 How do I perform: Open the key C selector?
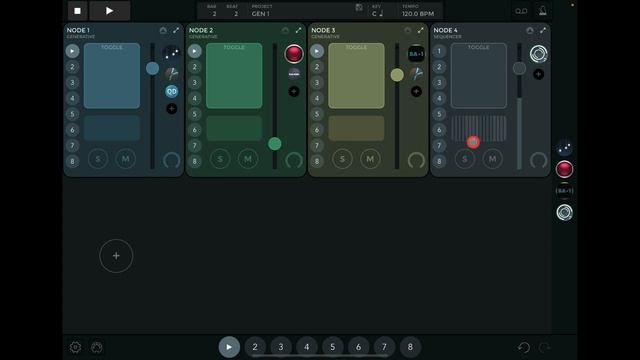(x=377, y=13)
